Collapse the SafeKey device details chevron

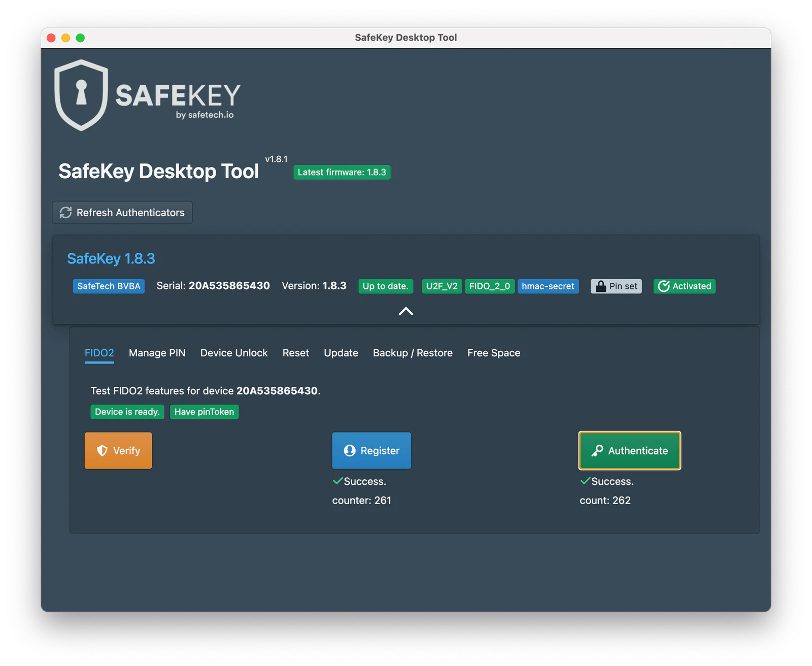(x=406, y=311)
